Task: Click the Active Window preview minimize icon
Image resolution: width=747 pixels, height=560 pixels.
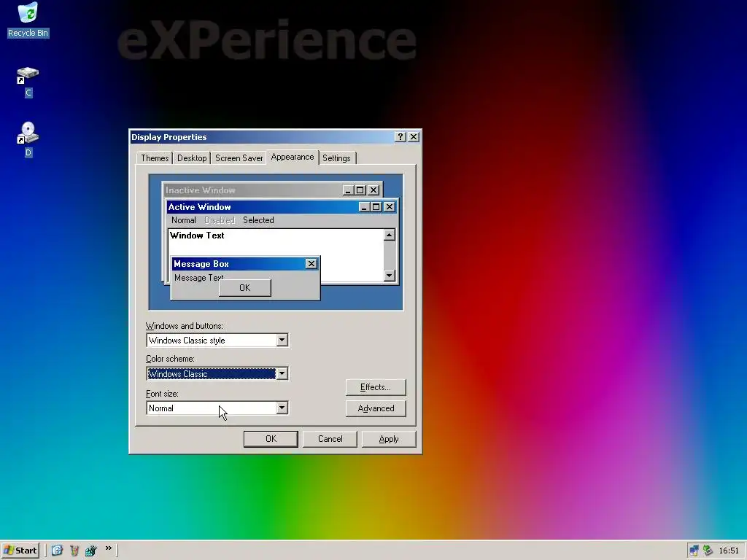Action: point(364,206)
